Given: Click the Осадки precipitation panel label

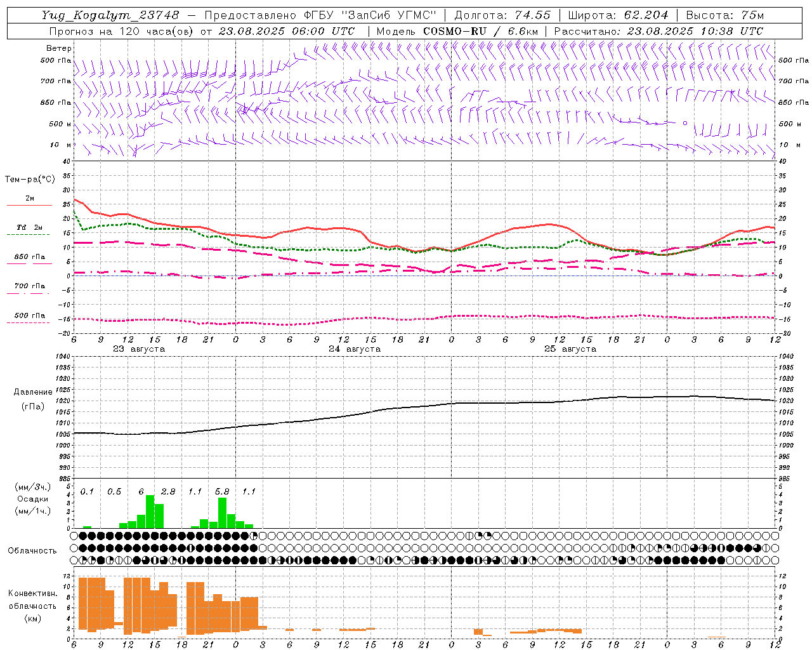Looking at the screenshot, I should [x=33, y=499].
